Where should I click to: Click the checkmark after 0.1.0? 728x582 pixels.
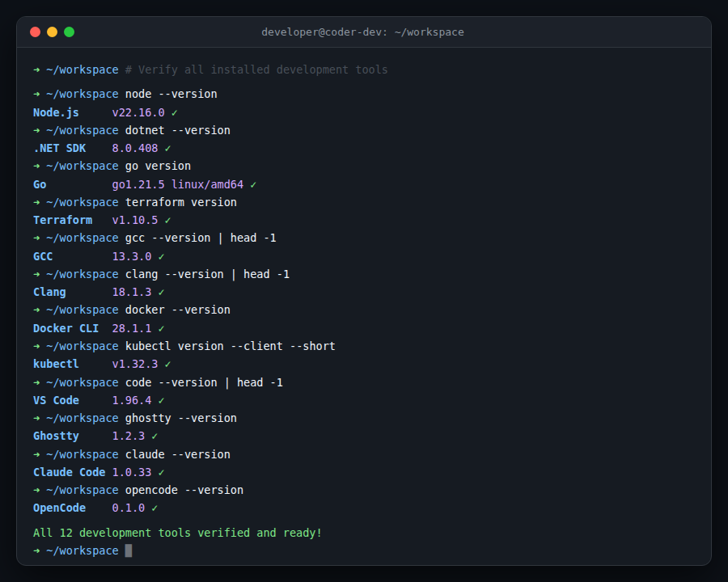154,508
